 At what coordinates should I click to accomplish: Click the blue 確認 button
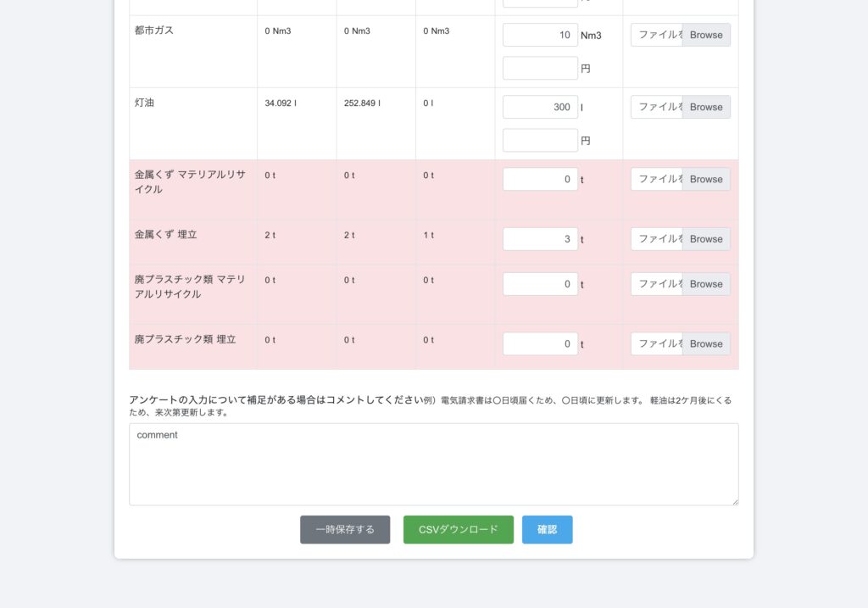coord(547,529)
